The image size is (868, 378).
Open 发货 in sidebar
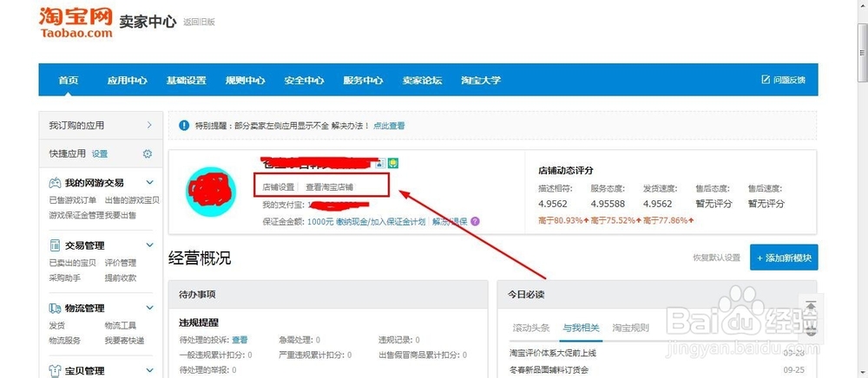(x=57, y=325)
